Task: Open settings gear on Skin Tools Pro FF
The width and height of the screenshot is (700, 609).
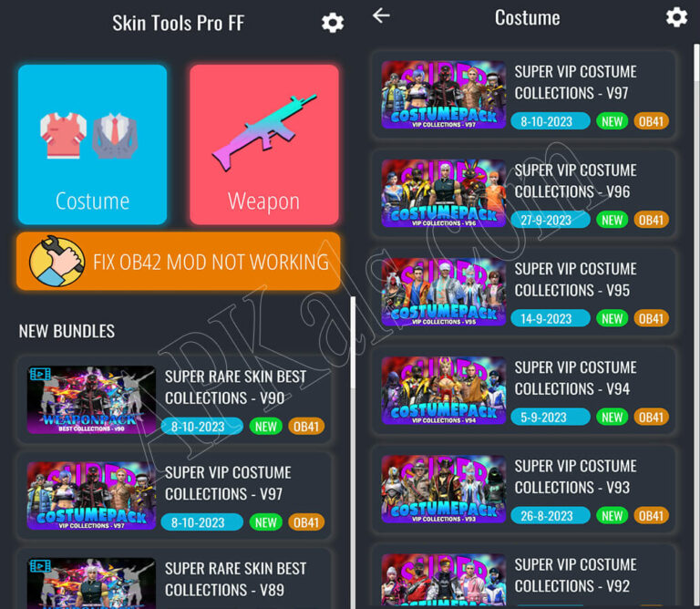Action: point(333,23)
